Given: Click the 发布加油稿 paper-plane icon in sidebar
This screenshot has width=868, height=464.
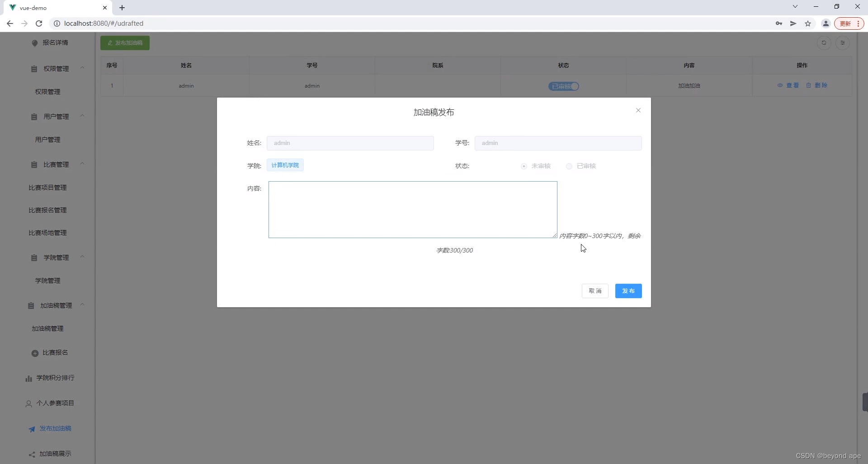Looking at the screenshot, I should [31, 429].
